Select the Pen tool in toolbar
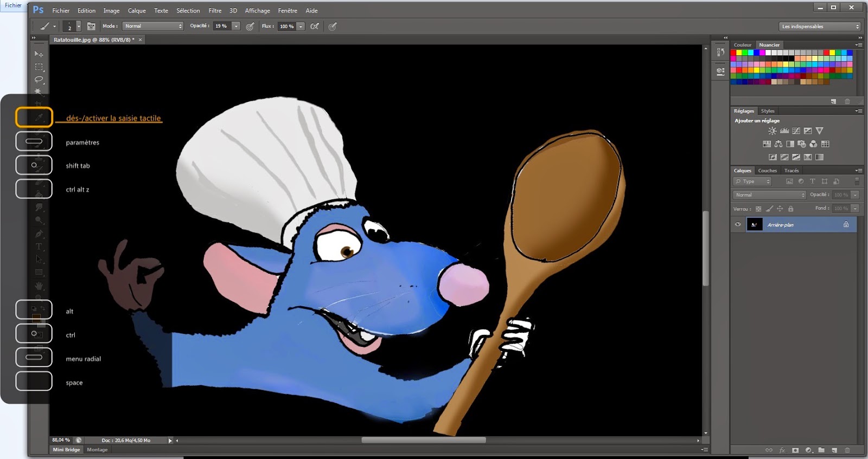This screenshot has width=868, height=459. click(x=39, y=234)
